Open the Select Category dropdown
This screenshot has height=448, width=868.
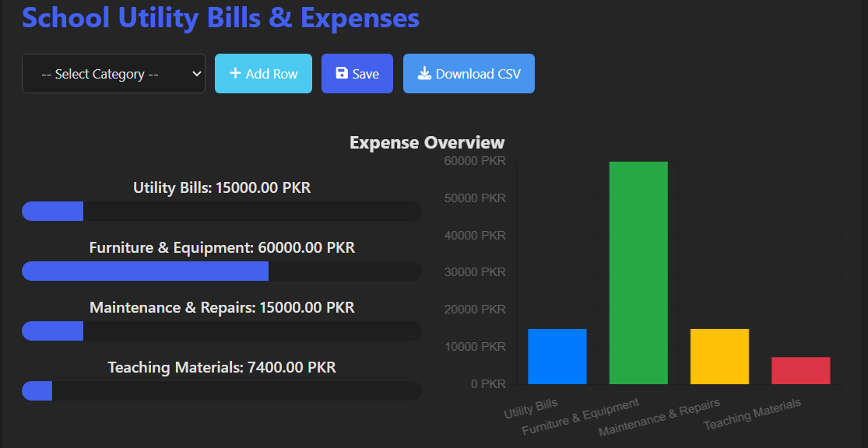coord(114,74)
